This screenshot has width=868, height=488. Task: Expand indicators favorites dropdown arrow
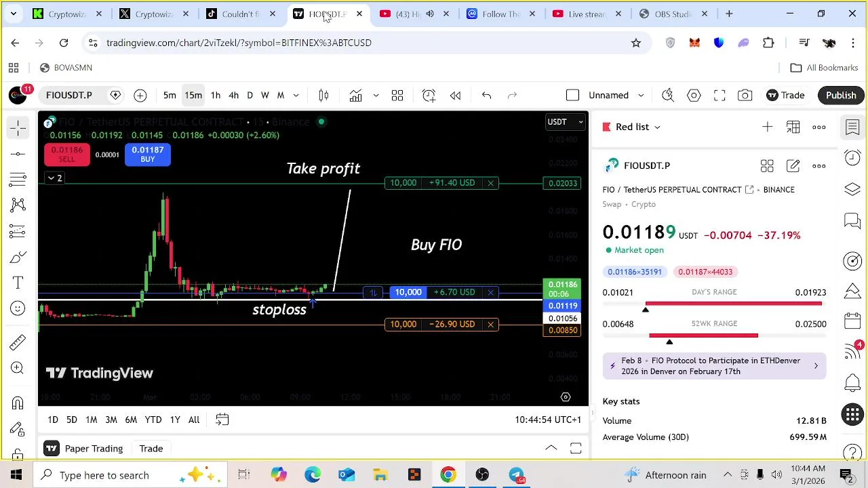376,96
